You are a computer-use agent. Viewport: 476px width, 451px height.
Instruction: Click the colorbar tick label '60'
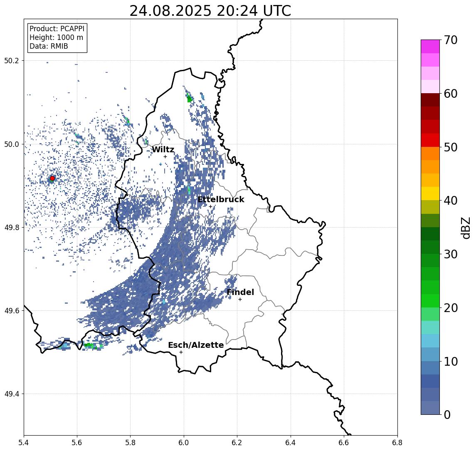(x=451, y=94)
